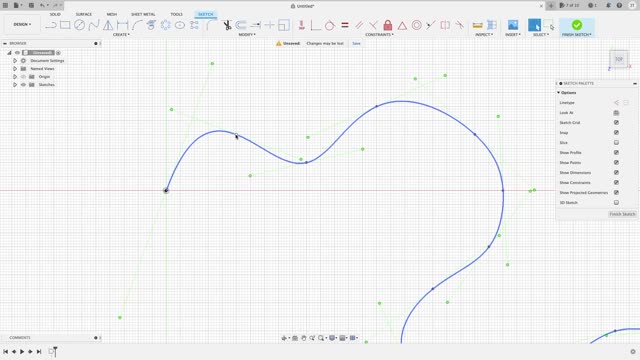
Task: Expand the Document Settings tree node
Action: pyautogui.click(x=15, y=60)
